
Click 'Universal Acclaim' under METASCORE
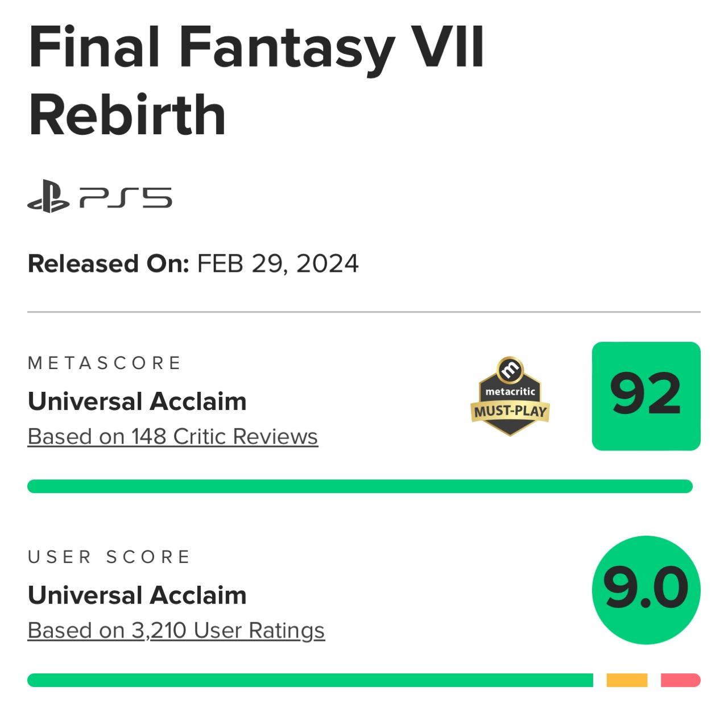(x=137, y=402)
